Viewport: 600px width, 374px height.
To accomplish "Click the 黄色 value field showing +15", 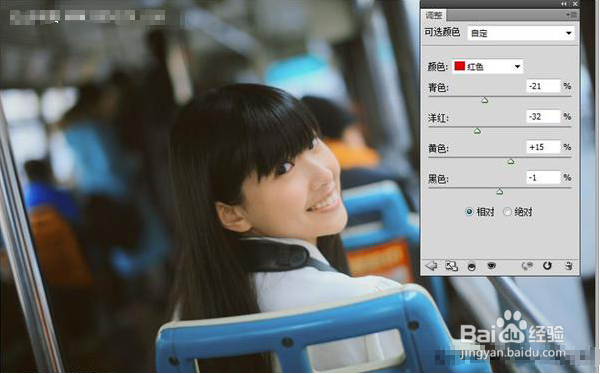I will [x=543, y=147].
